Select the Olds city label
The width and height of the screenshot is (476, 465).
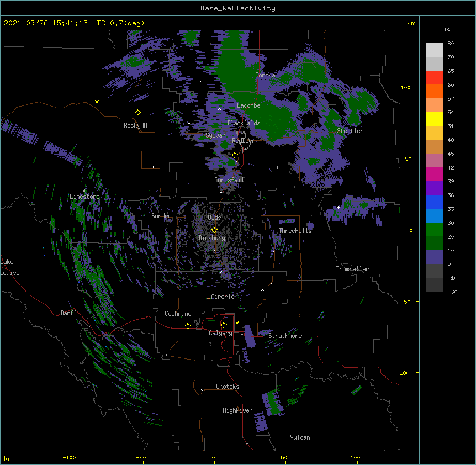(x=214, y=218)
